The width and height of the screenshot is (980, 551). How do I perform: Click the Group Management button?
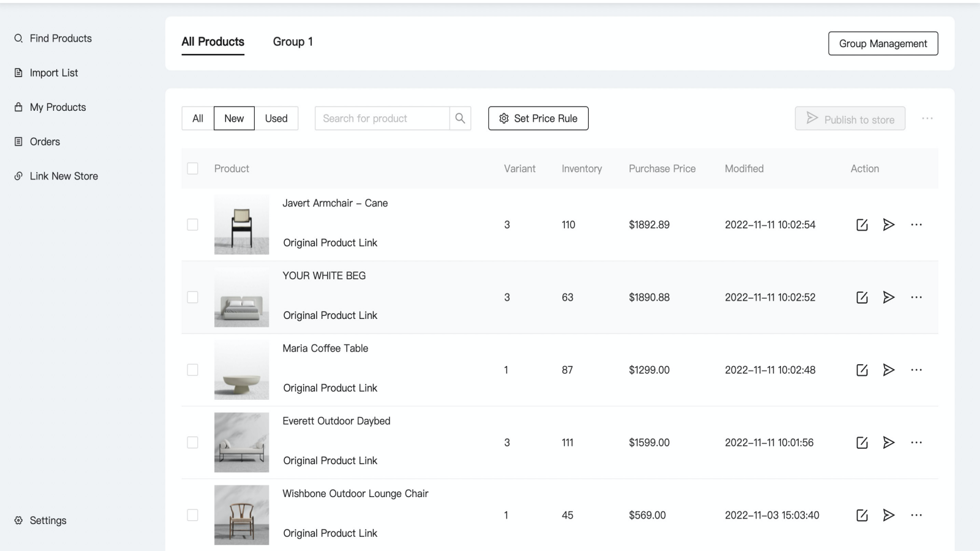(883, 43)
